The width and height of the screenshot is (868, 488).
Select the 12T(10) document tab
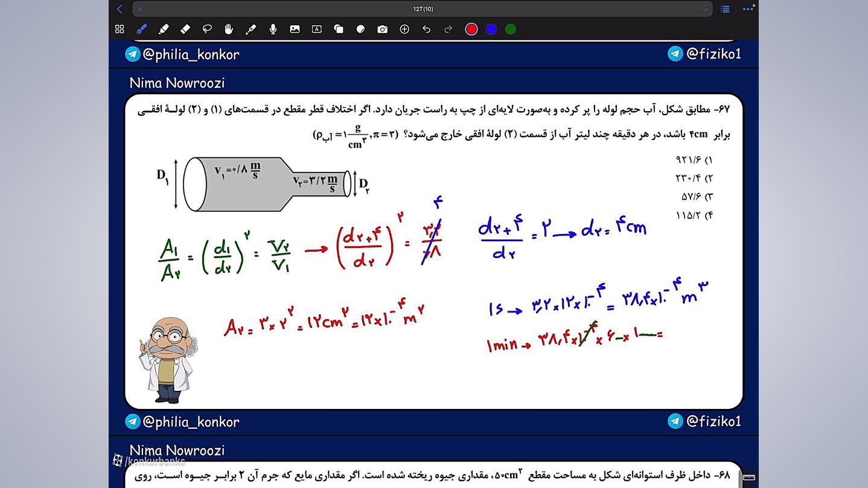[x=423, y=9]
